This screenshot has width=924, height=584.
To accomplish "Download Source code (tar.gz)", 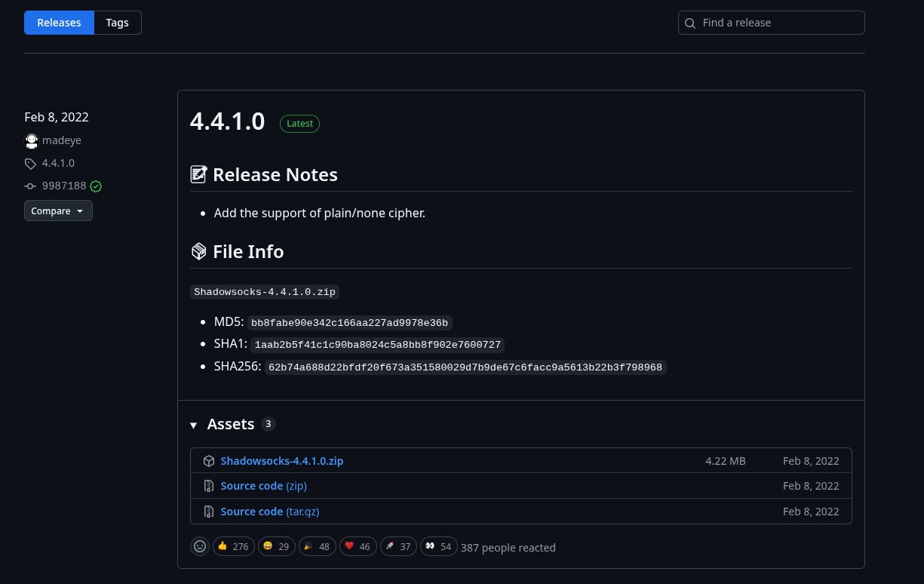I will coord(270,512).
